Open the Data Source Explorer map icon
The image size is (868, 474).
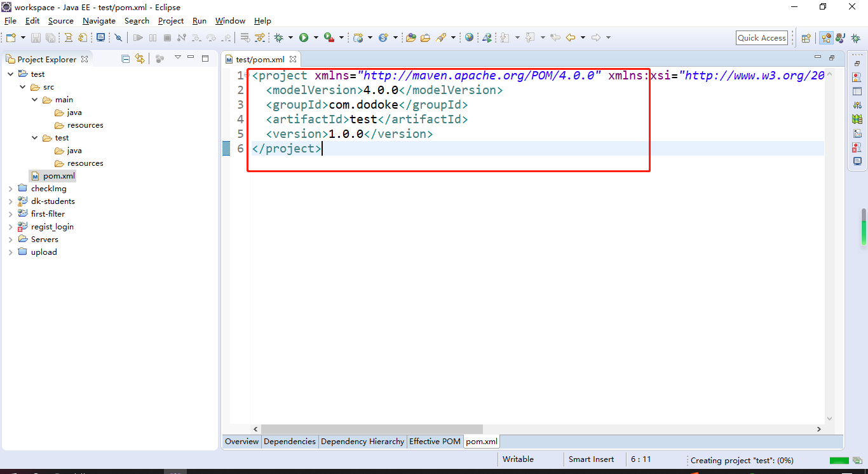857,119
